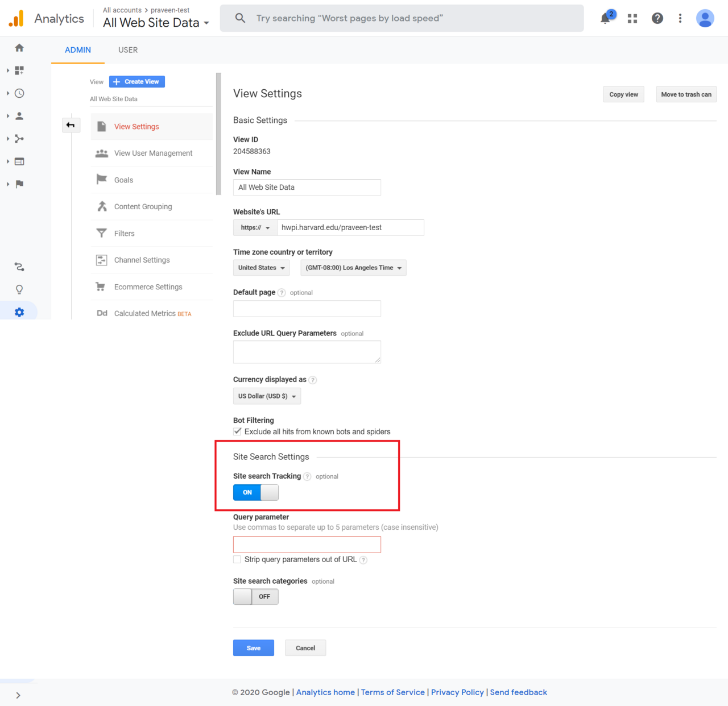
Task: Click the back arrow button beside View column
Action: tap(71, 125)
